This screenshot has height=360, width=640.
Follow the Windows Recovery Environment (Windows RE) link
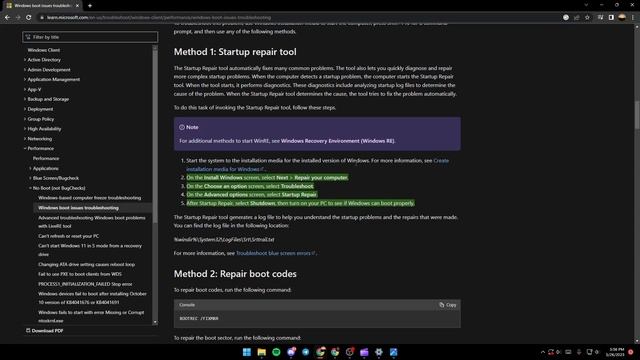pyautogui.click(x=338, y=141)
